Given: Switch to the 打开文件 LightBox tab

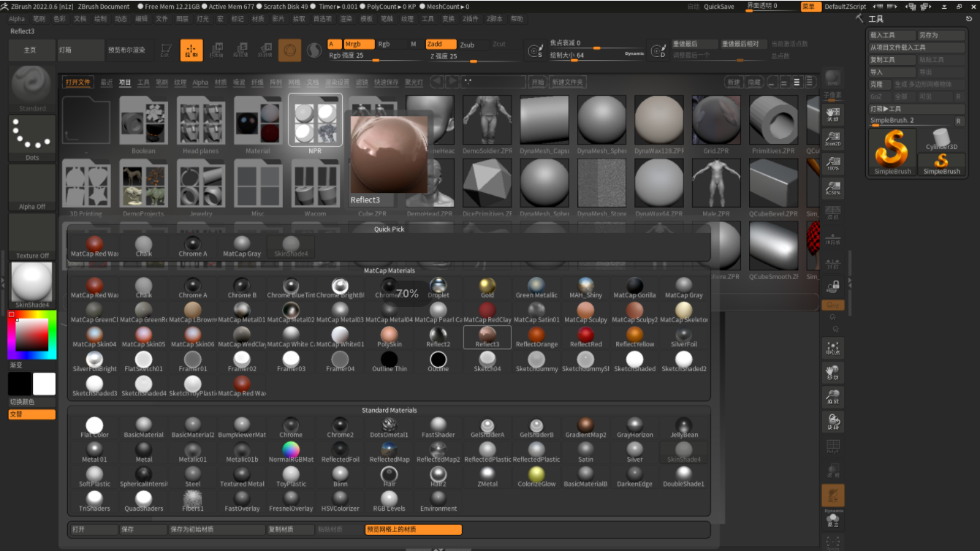Looking at the screenshot, I should point(77,83).
